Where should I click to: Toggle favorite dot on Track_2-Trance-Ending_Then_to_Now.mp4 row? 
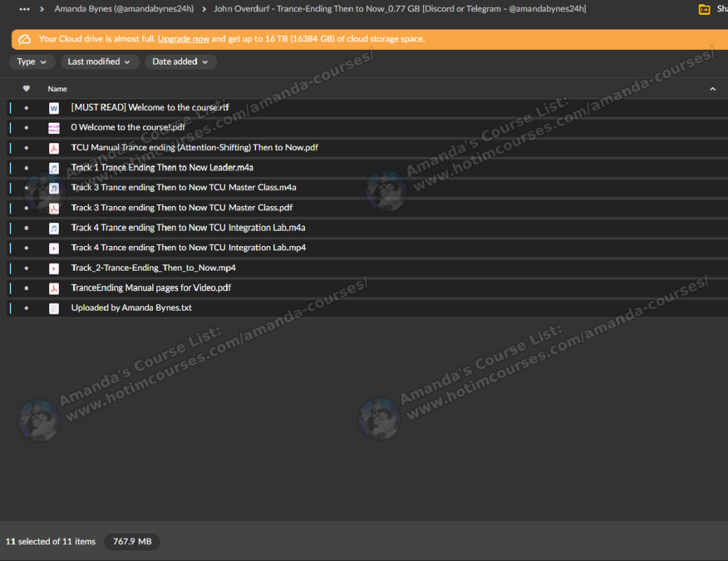pos(27,269)
